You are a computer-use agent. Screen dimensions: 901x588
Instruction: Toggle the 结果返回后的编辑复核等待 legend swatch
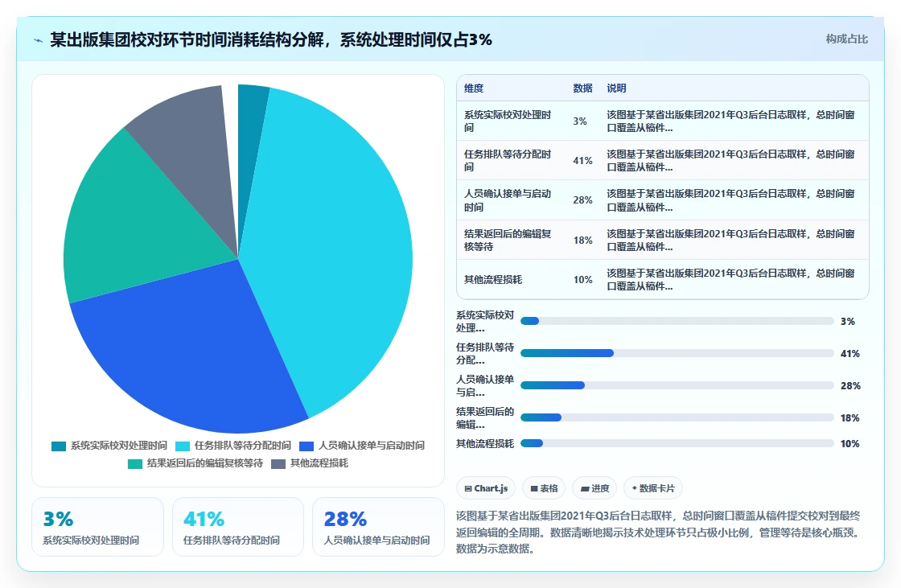(x=135, y=464)
